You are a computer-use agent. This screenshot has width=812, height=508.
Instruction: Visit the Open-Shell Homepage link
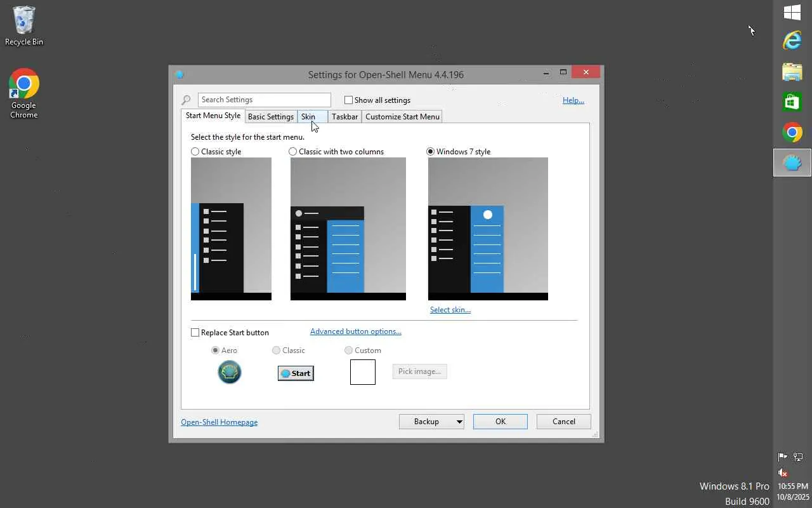coord(219,422)
